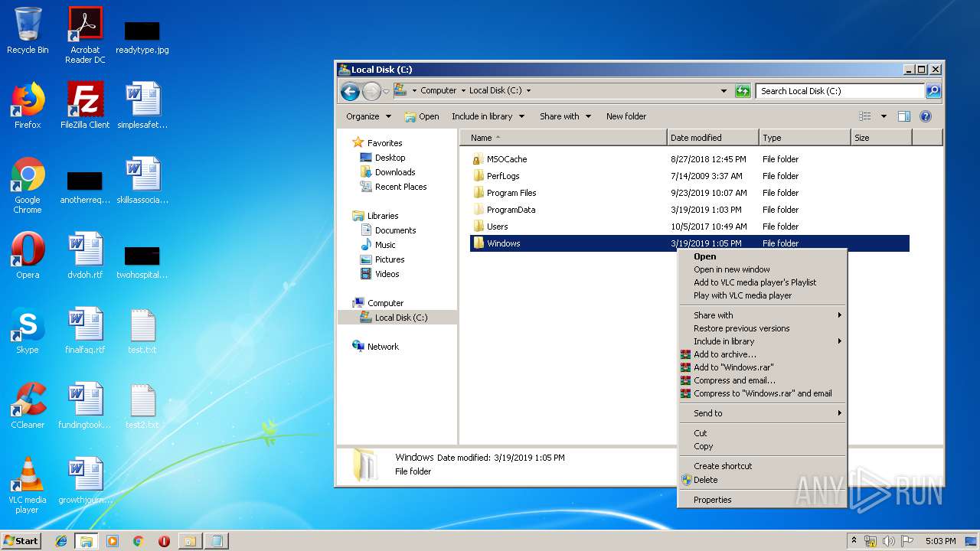Click Chrome icon in taskbar

[138, 541]
